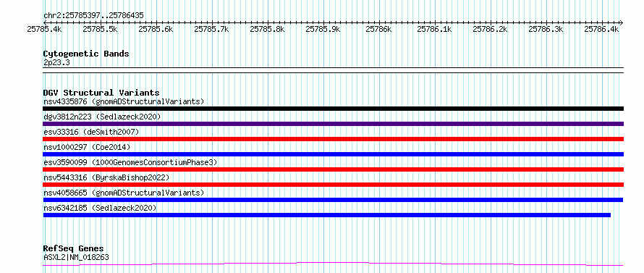Click the 25785.5k ruler tick label
This screenshot has width=644, height=273.
click(100, 29)
